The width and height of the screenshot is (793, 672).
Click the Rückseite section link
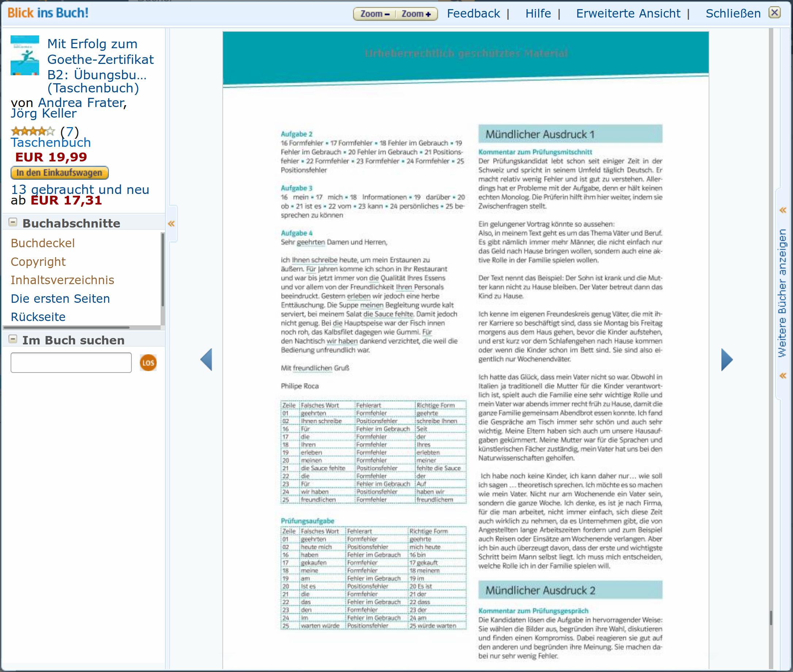39,317
